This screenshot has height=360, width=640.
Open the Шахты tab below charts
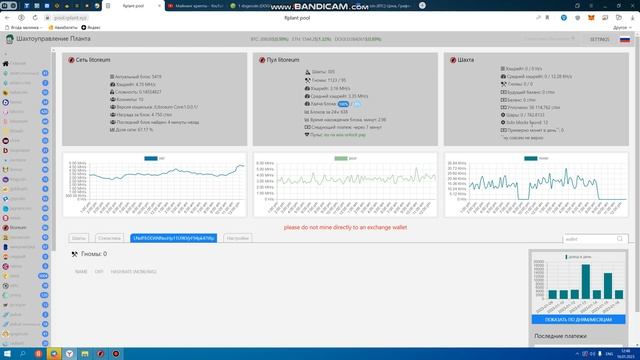coord(78,238)
